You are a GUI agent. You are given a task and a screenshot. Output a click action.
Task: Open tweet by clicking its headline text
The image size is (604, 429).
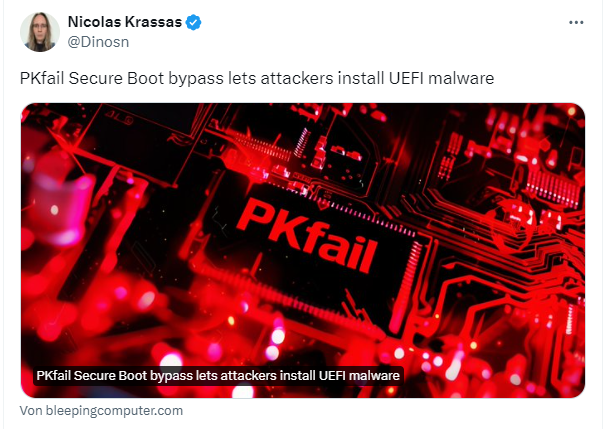point(257,78)
